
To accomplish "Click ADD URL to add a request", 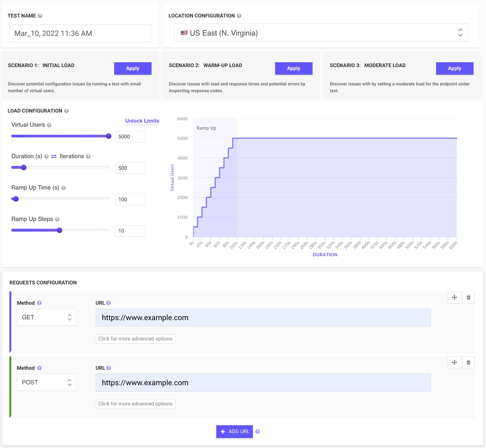I will [234, 431].
